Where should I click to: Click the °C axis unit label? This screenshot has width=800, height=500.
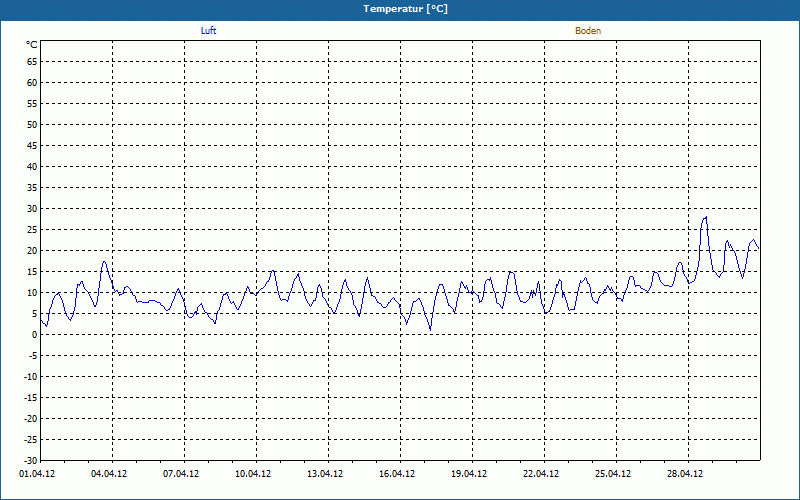(x=32, y=45)
